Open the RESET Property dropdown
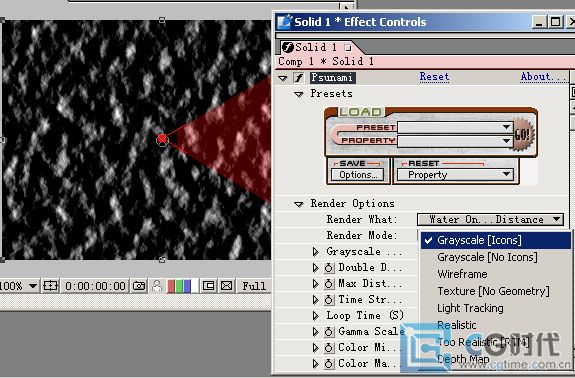This screenshot has height=378, width=575. (455, 175)
